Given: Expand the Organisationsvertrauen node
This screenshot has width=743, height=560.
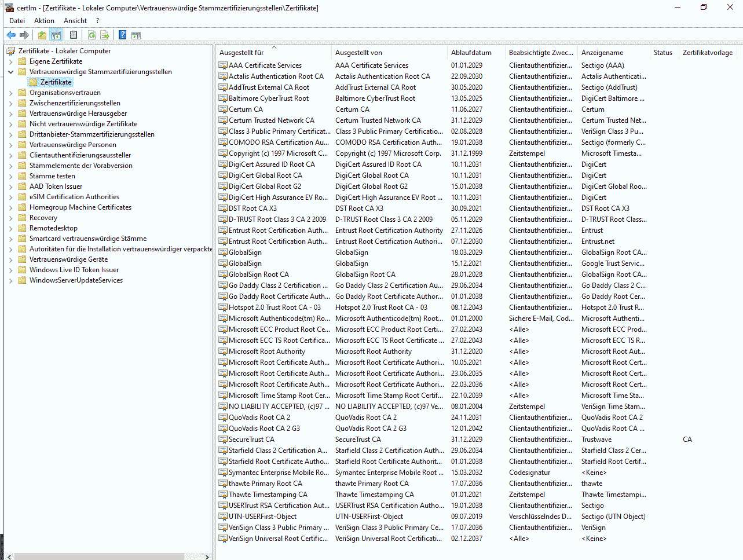Looking at the screenshot, I should pyautogui.click(x=11, y=93).
